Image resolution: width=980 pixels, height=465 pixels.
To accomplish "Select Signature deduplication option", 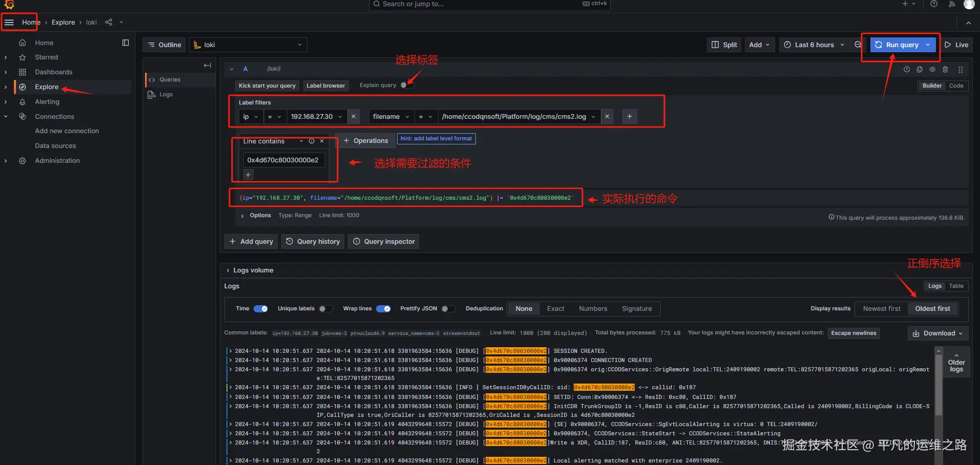I will pos(637,309).
